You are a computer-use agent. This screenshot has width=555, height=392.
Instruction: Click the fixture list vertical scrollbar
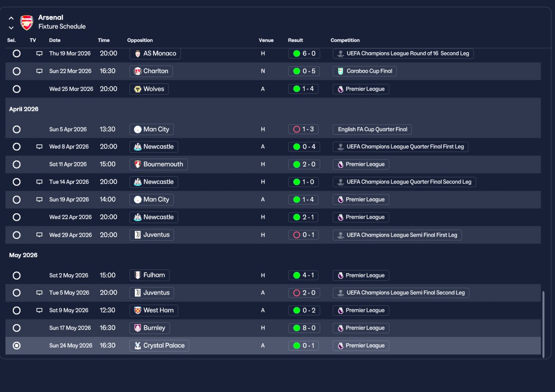543,324
